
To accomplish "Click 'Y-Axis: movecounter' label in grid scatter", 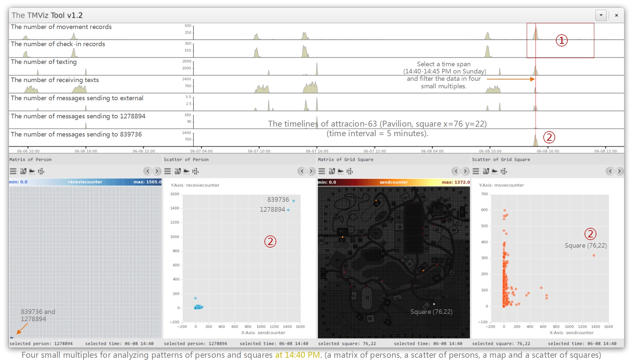I will pos(501,185).
